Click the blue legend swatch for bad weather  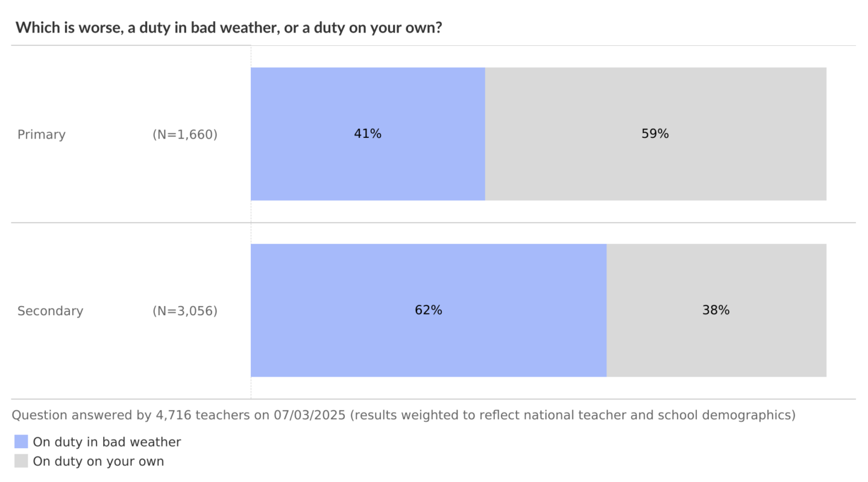tap(21, 442)
